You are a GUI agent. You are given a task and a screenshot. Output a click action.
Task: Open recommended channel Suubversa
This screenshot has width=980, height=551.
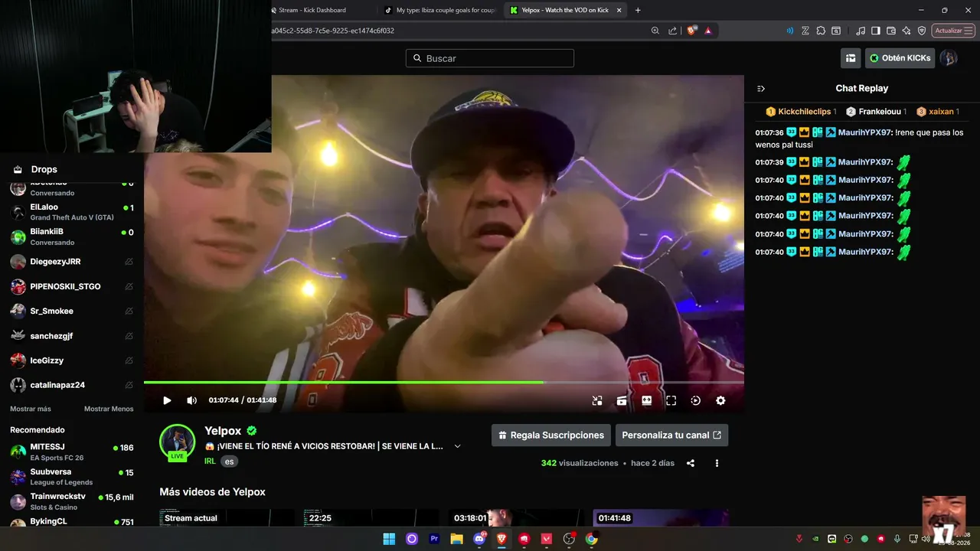(72, 477)
